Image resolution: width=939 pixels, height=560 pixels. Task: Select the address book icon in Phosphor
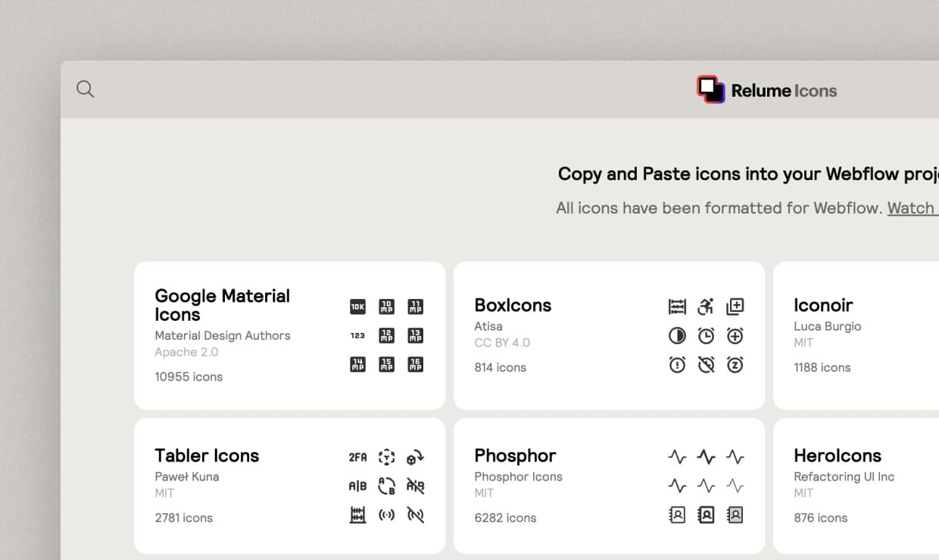[677, 515]
